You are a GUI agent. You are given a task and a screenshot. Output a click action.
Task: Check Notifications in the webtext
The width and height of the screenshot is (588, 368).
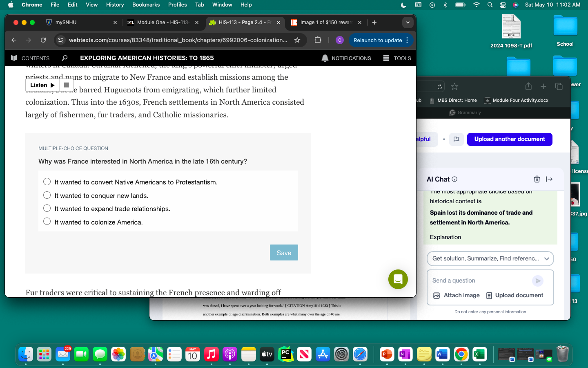coord(346,58)
